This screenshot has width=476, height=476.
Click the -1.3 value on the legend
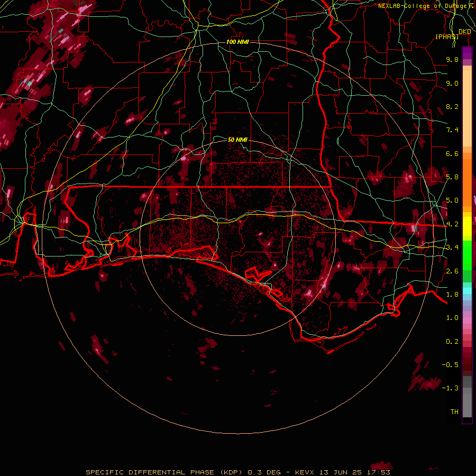(x=450, y=388)
